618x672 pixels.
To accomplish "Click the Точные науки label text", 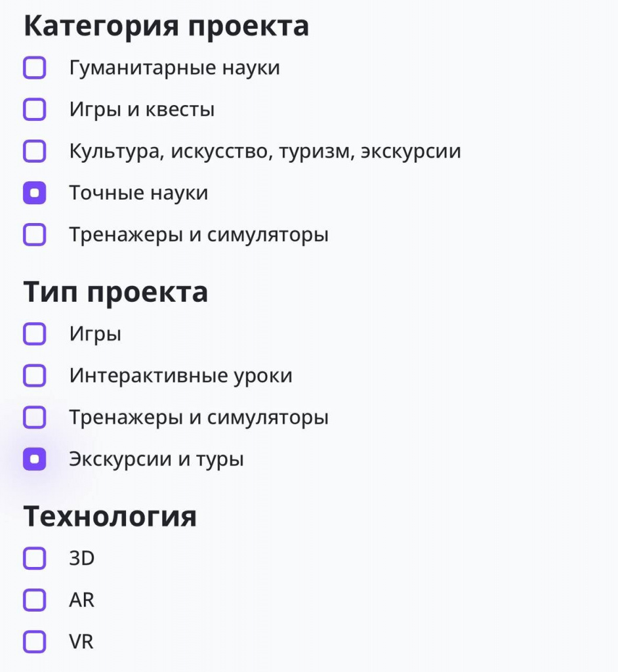I will (138, 193).
